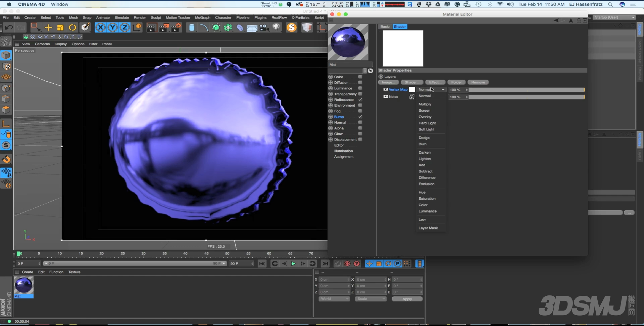Add a cylinder primitive object
644x326 pixels.
(x=191, y=28)
